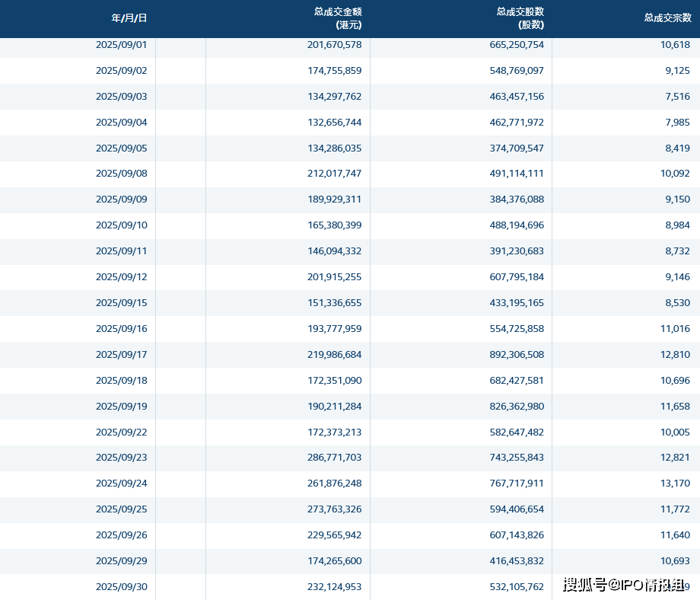Select the deal count 7,985
This screenshot has height=600, width=700.
676,123
